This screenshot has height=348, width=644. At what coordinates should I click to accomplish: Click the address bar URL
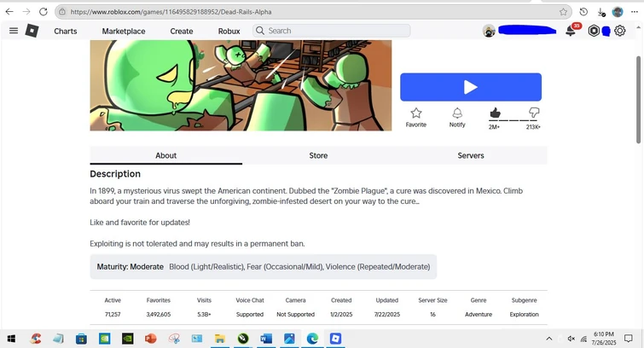point(171,12)
